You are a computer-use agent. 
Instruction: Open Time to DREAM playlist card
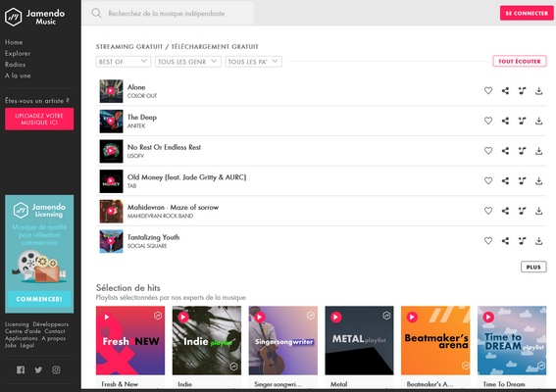click(512, 341)
